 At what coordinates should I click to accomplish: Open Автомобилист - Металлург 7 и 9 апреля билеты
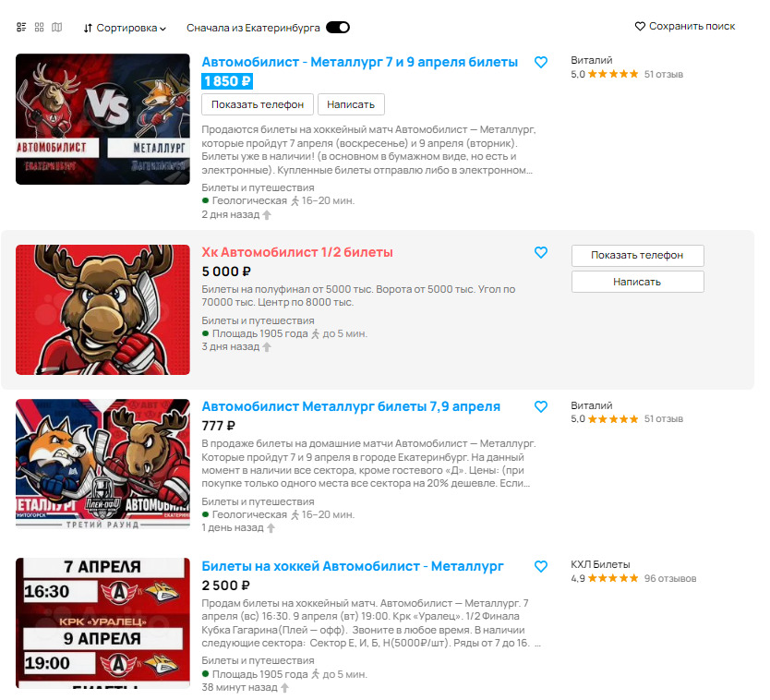[359, 63]
